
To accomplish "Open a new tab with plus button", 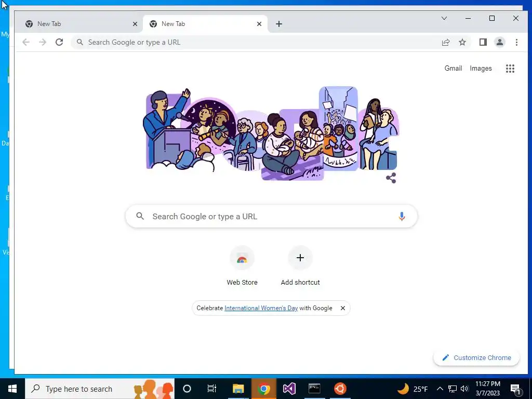I will (x=278, y=24).
